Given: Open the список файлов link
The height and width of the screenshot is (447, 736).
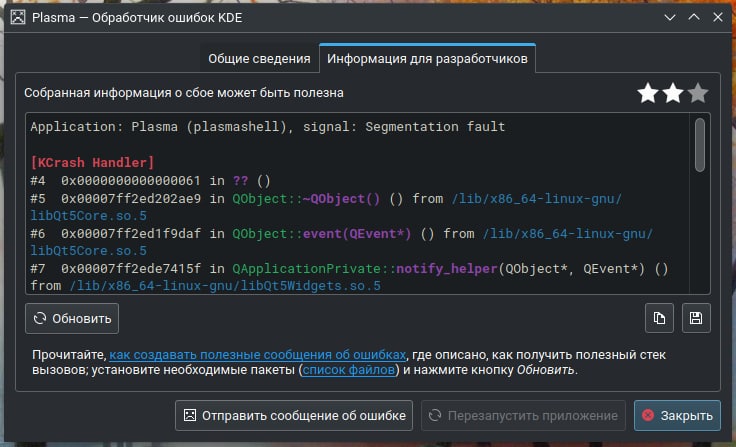Looking at the screenshot, I should coord(349,370).
